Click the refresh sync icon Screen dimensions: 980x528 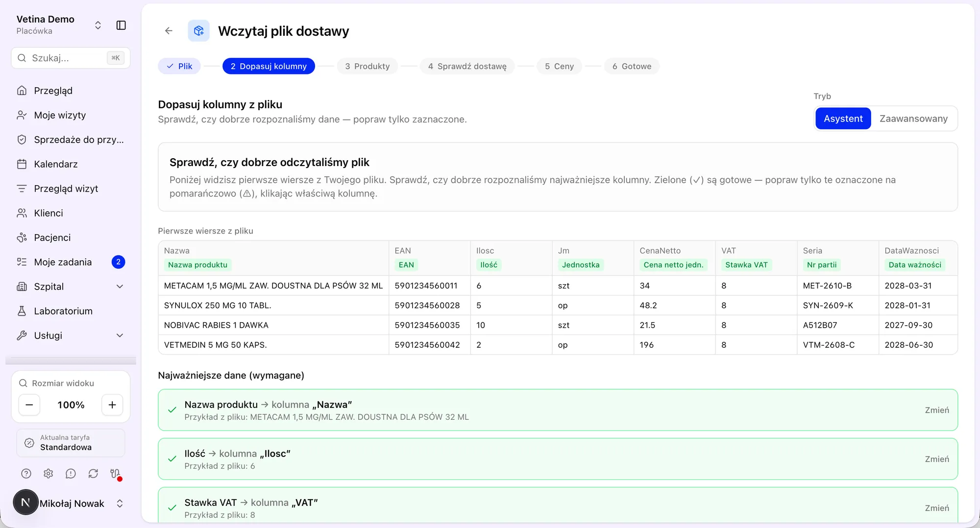(x=93, y=474)
